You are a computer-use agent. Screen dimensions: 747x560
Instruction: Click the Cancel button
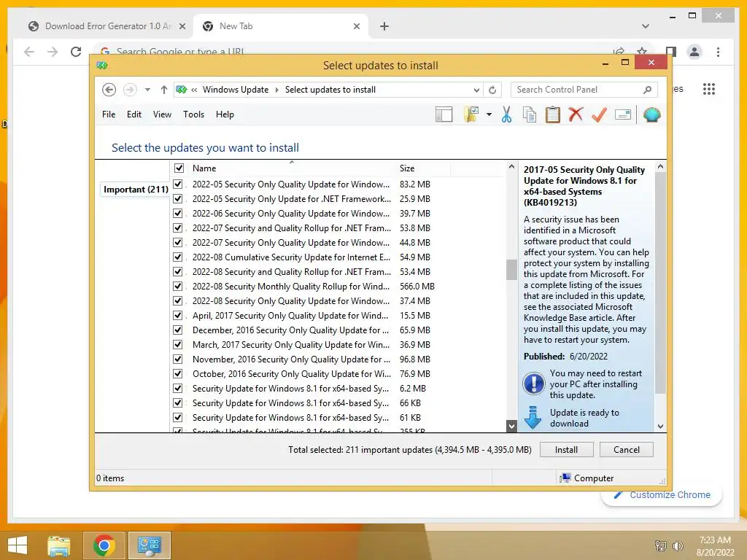click(627, 449)
